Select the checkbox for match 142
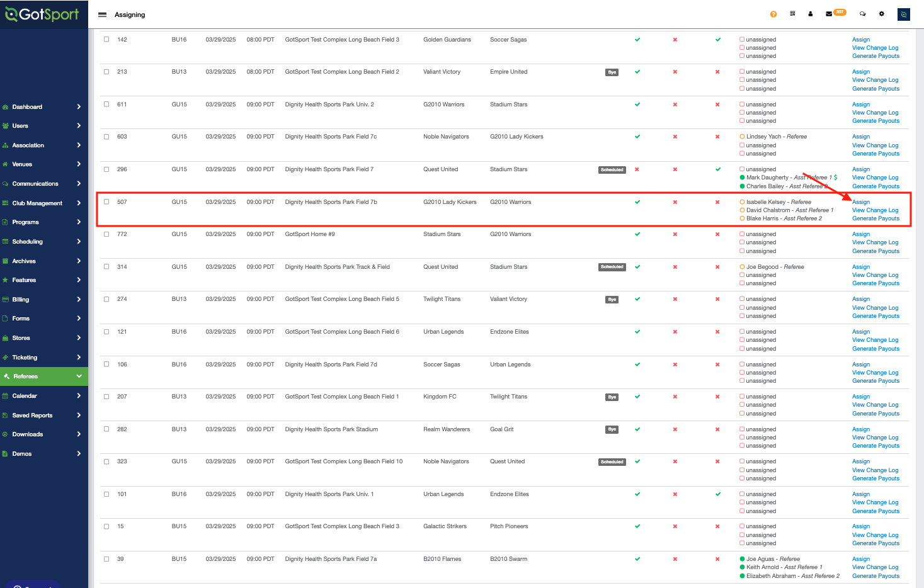Image resolution: width=924 pixels, height=588 pixels. click(106, 39)
